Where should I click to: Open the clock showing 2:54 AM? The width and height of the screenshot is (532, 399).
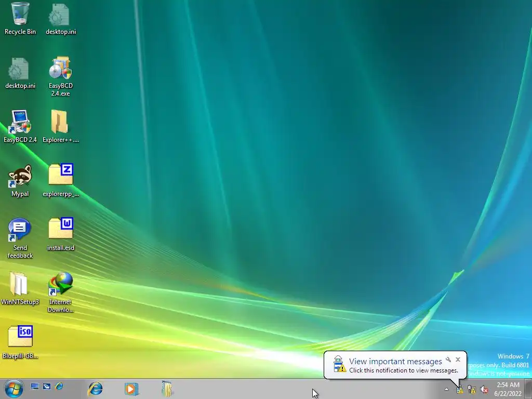pyautogui.click(x=508, y=389)
